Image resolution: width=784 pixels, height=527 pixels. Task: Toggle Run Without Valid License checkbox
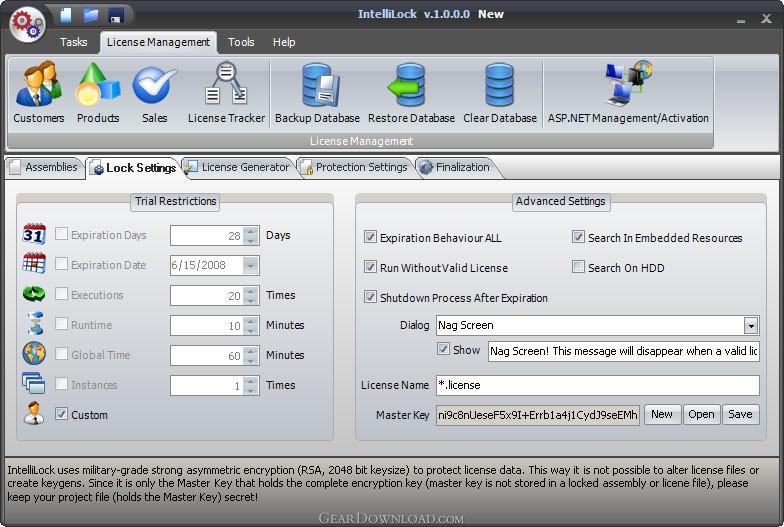pyautogui.click(x=371, y=268)
